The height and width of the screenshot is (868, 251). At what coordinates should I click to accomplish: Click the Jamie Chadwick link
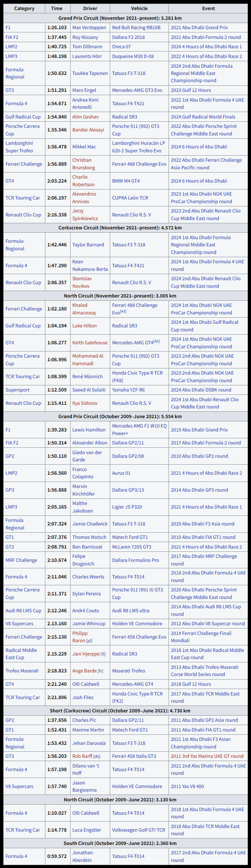(x=90, y=524)
